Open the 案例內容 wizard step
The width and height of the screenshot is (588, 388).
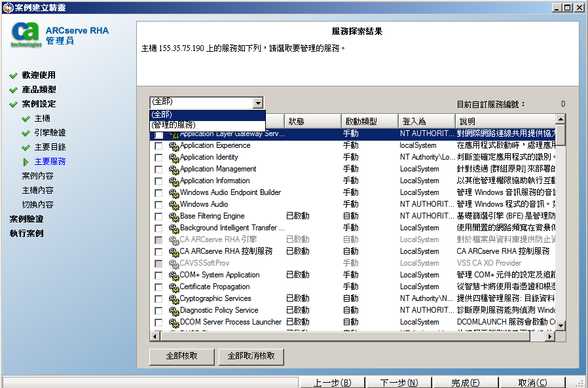point(37,176)
